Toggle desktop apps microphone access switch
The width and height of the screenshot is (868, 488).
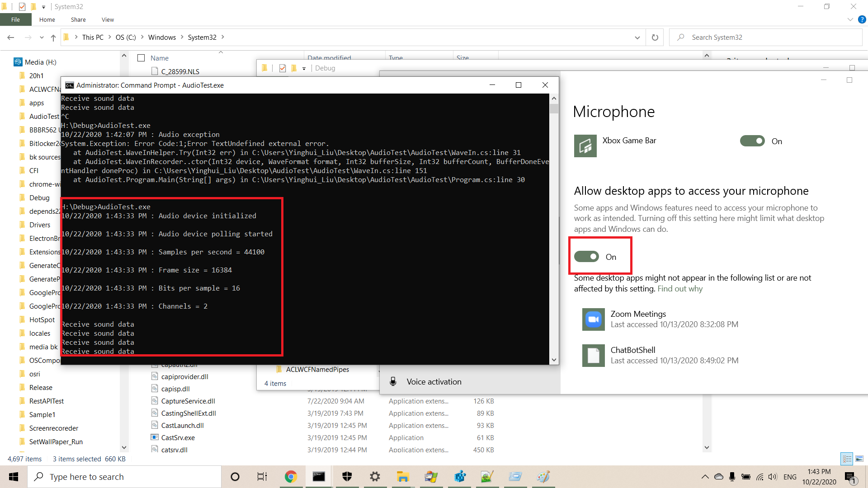click(x=586, y=257)
